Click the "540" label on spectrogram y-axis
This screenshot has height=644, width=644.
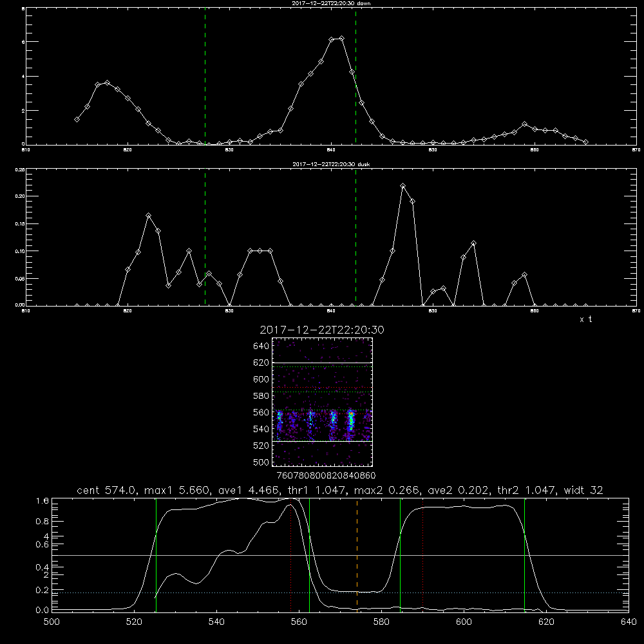tap(261, 429)
